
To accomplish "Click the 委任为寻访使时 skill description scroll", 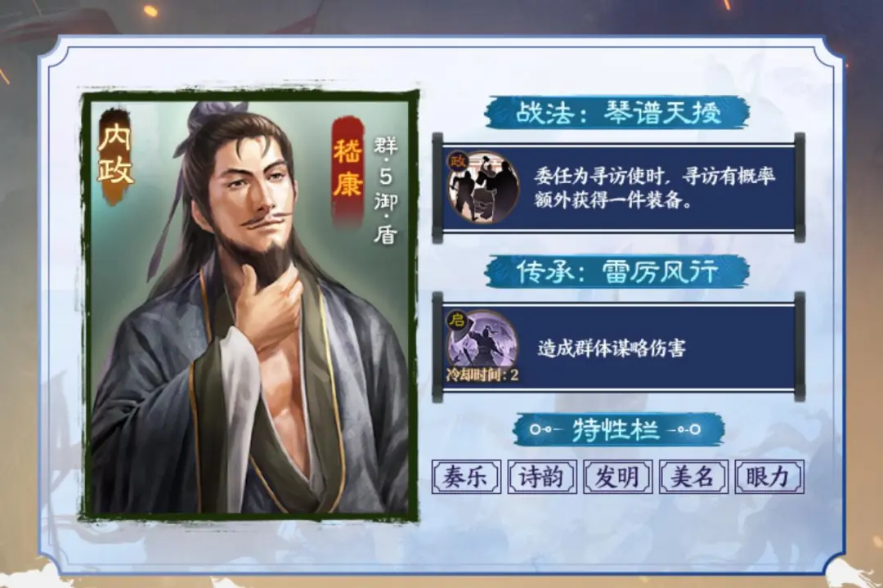I will point(618,188).
